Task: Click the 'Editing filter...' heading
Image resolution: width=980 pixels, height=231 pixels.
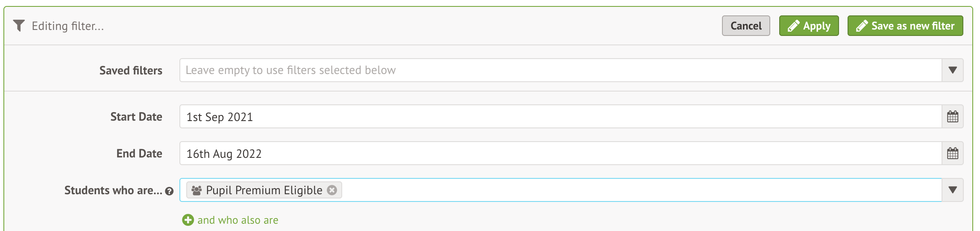Action: click(x=68, y=26)
